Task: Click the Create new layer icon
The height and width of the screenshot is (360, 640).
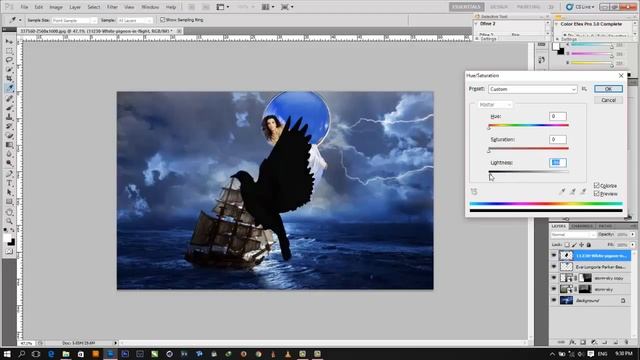Action: pos(616,342)
